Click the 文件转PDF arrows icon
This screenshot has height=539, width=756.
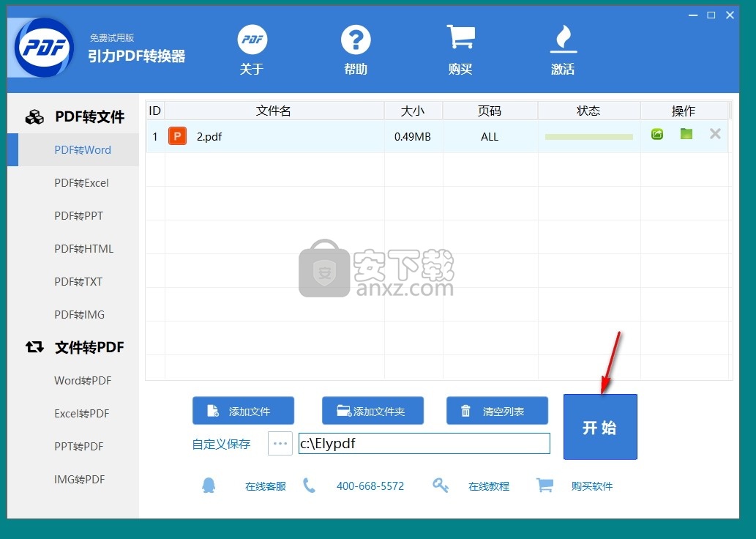pyautogui.click(x=34, y=347)
